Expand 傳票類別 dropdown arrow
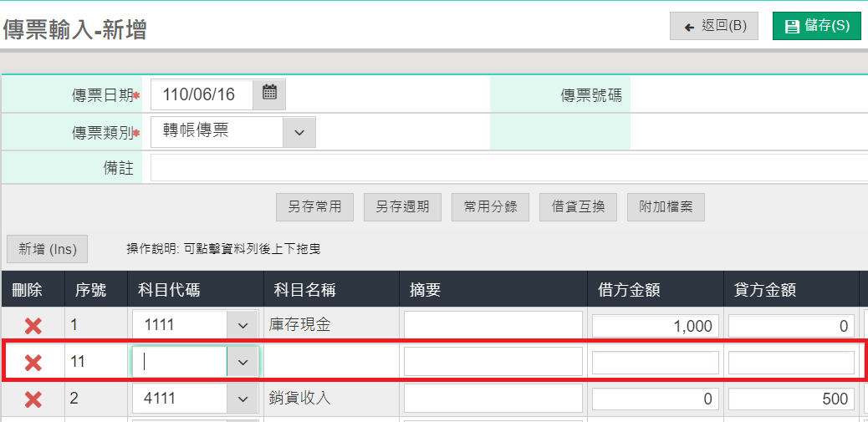 click(x=299, y=132)
